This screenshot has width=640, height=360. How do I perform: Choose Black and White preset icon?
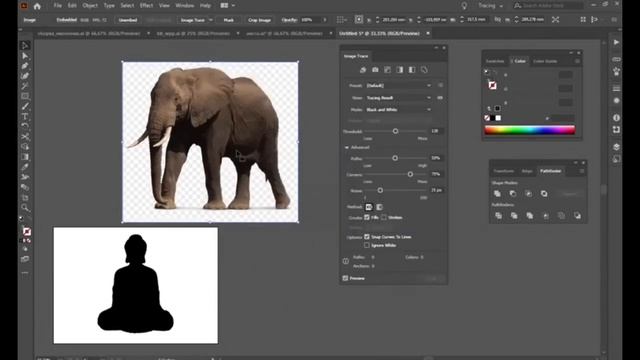pos(412,70)
